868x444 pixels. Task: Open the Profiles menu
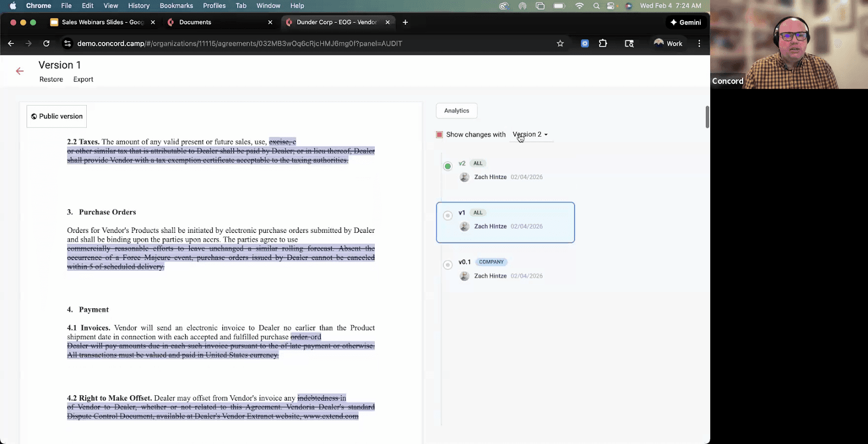point(214,5)
